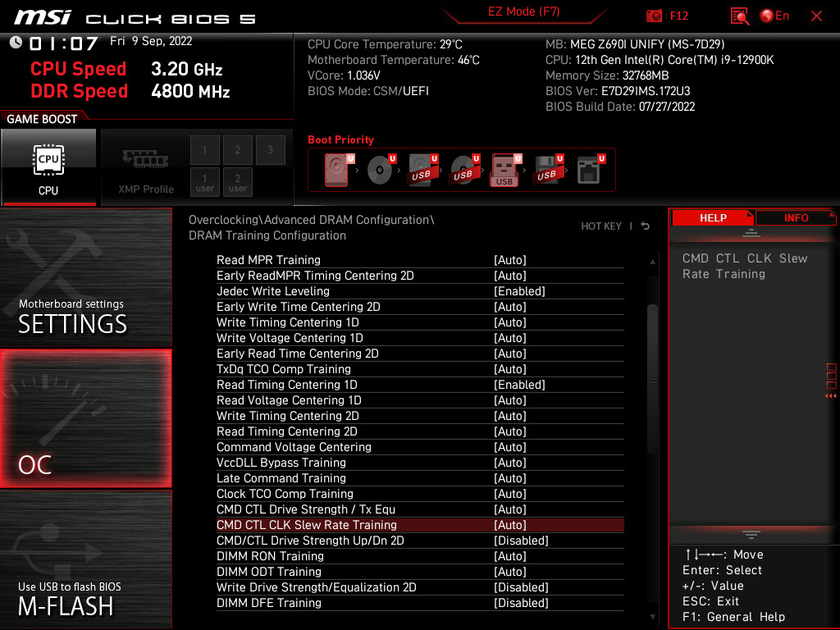840x630 pixels.
Task: Select XMP profile 2
Action: tap(237, 150)
